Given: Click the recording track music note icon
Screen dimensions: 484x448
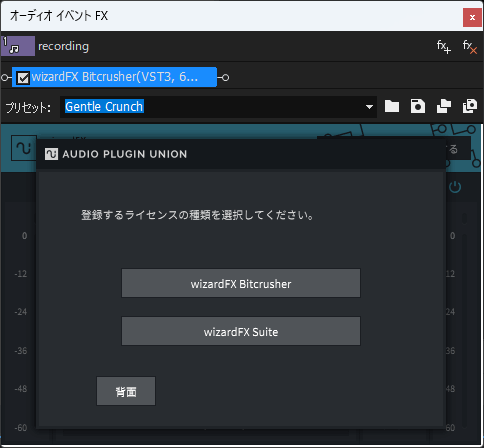Looking at the screenshot, I should tap(18, 46).
